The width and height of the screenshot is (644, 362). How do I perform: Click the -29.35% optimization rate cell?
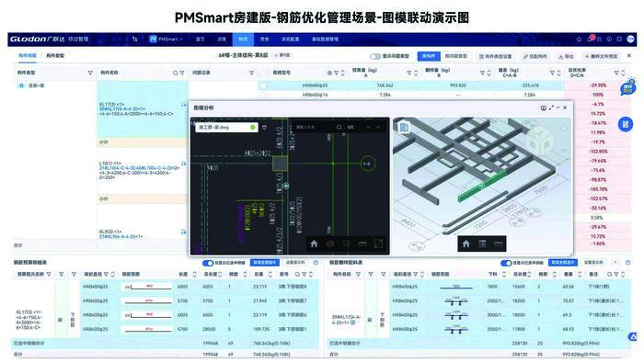[598, 85]
